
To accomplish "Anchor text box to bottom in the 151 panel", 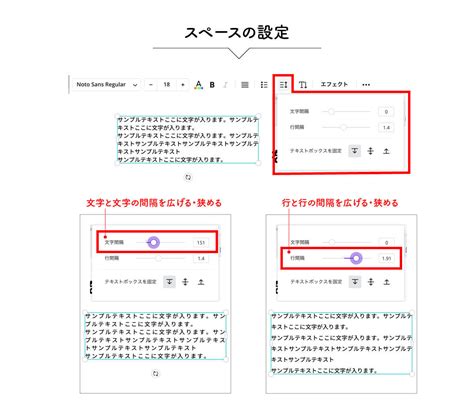I will click(201, 282).
